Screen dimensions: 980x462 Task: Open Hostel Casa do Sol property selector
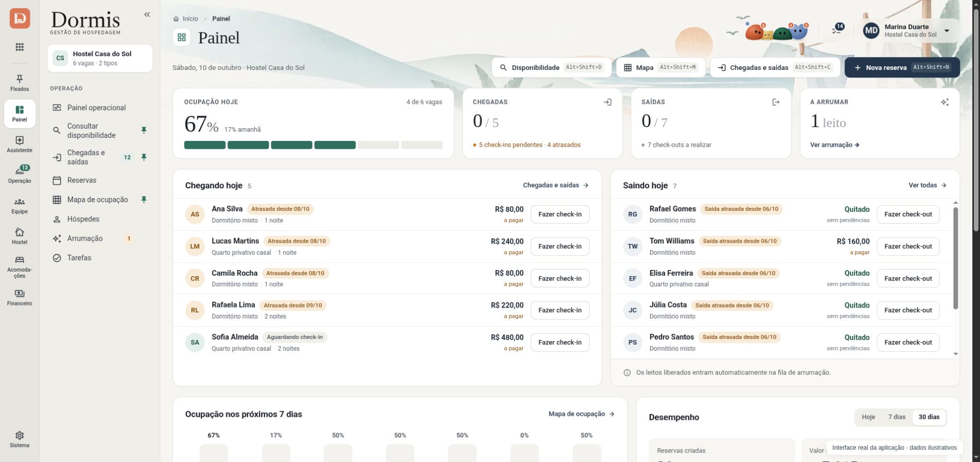100,58
